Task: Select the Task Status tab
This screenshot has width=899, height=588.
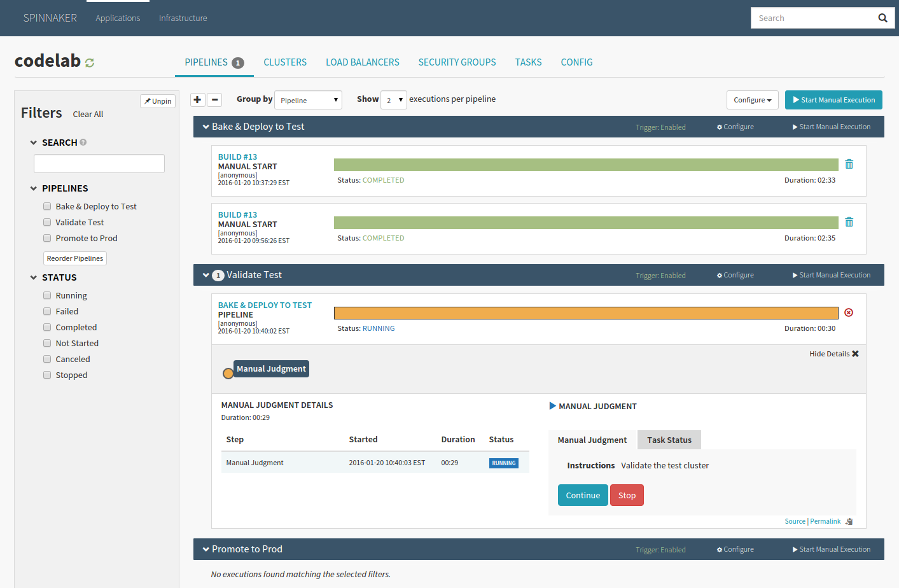Action: point(669,440)
